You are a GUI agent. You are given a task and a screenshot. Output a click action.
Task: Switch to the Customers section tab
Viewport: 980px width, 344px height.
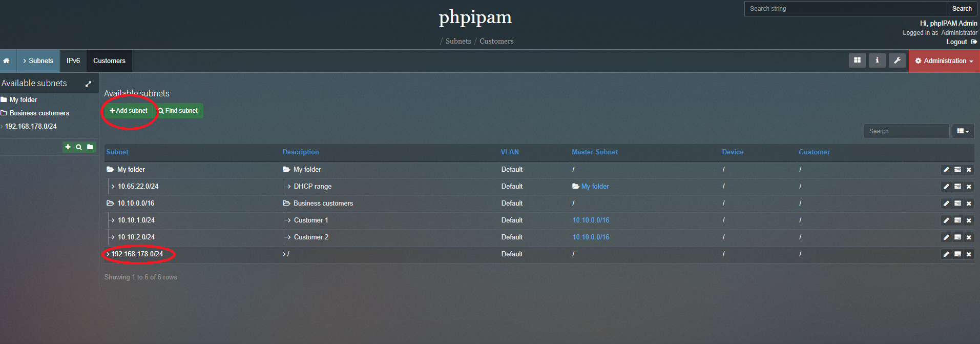coord(109,61)
